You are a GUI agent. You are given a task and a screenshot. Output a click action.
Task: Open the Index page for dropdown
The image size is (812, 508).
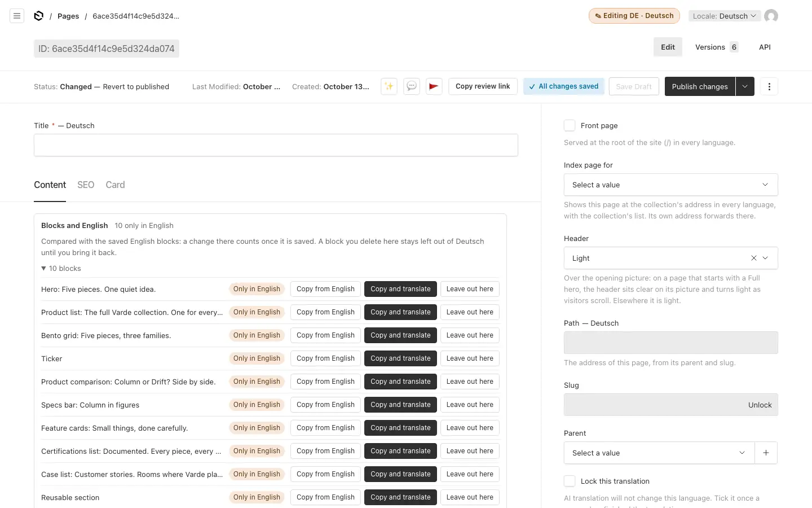pyautogui.click(x=670, y=185)
